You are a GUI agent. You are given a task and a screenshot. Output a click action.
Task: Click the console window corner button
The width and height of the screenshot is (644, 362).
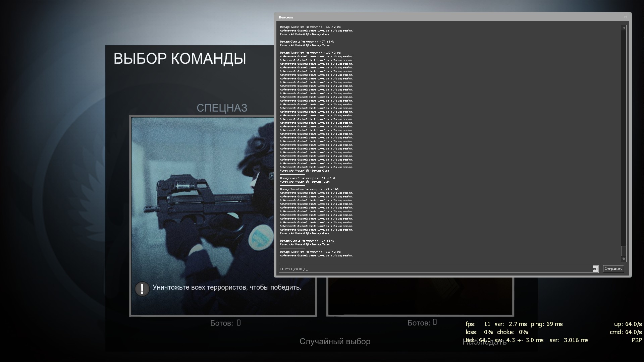coord(625,17)
